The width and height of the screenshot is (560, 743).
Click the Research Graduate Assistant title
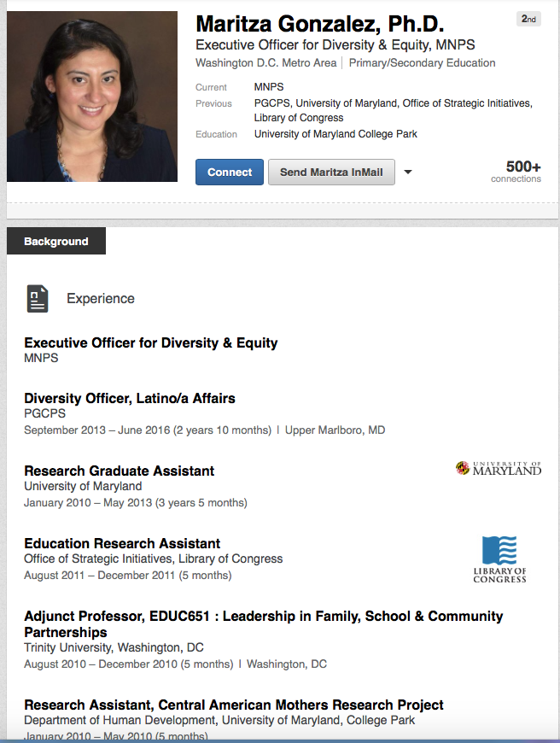[x=120, y=471]
